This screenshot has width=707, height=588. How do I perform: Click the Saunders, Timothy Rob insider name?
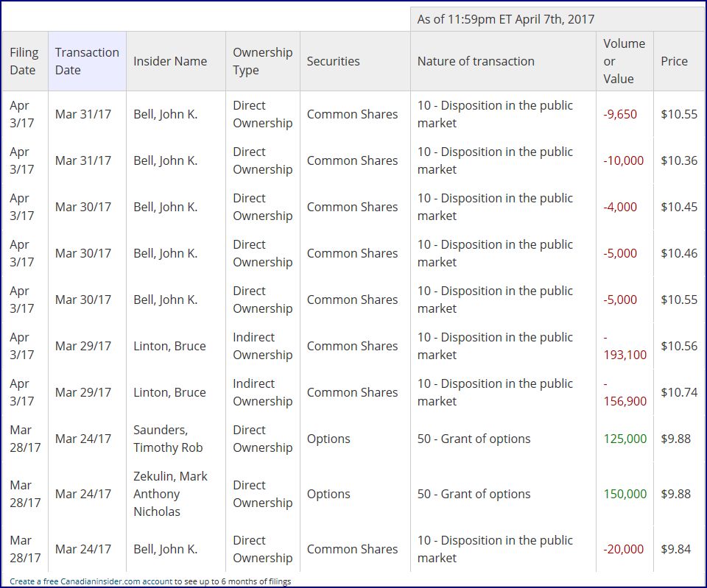tap(168, 439)
